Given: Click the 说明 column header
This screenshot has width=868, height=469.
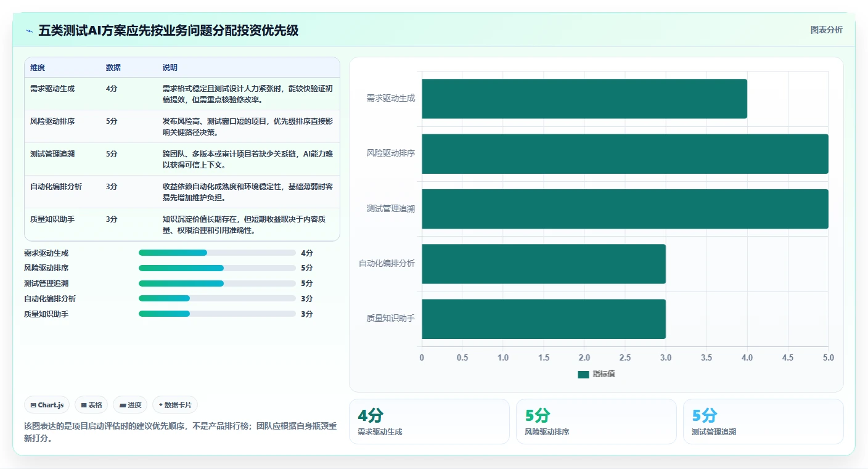Looking at the screenshot, I should [170, 68].
